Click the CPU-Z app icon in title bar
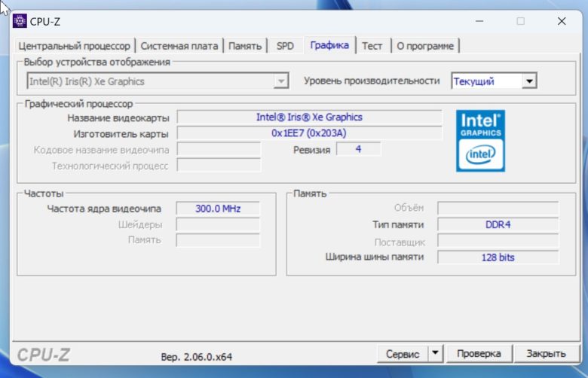 [x=20, y=21]
